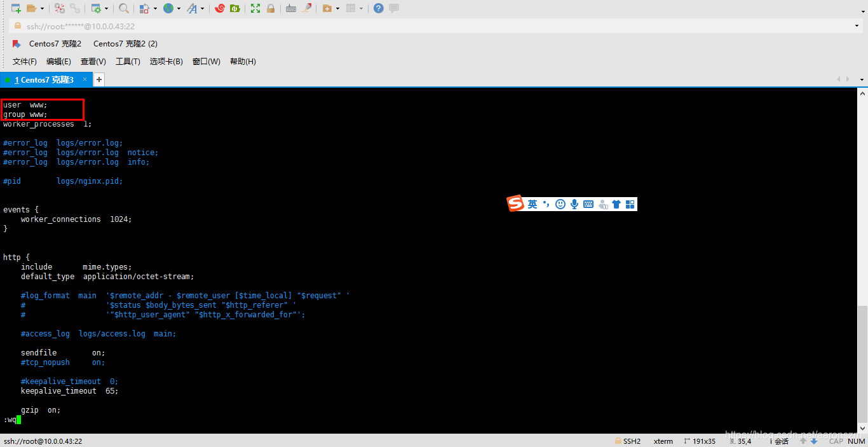The width and height of the screenshot is (868, 447).
Task: Launch Xftp via red swirl icon
Action: click(220, 8)
